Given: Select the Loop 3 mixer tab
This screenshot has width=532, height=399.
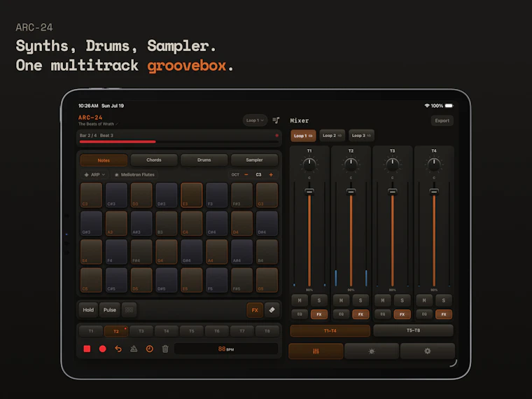Looking at the screenshot, I should pos(361,135).
